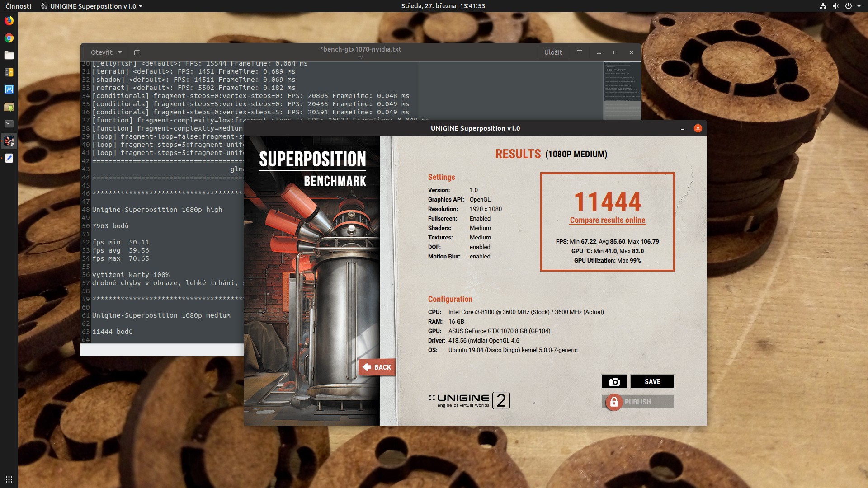Click '11444 bodů' line in editor

(113, 332)
